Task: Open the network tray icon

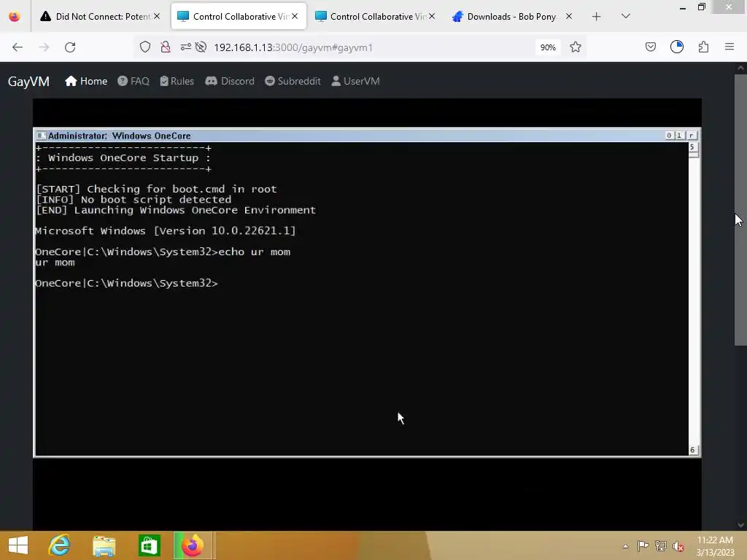Action: [x=661, y=545]
